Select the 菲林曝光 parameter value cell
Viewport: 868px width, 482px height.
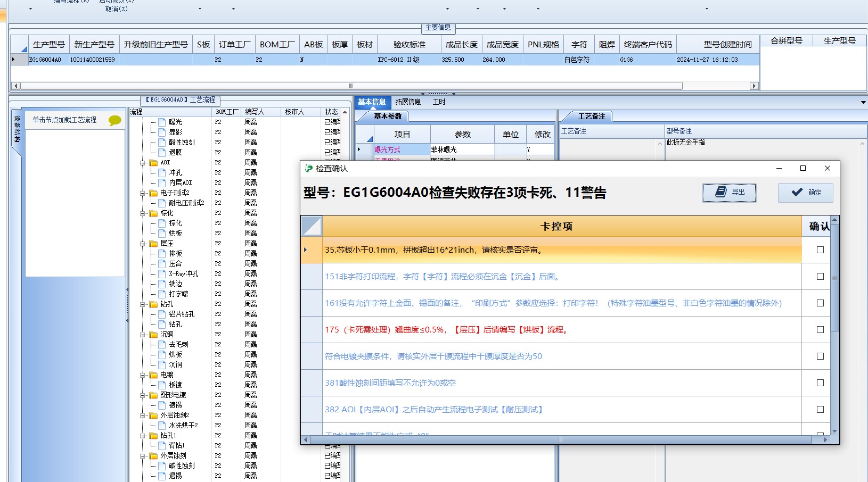(462, 150)
